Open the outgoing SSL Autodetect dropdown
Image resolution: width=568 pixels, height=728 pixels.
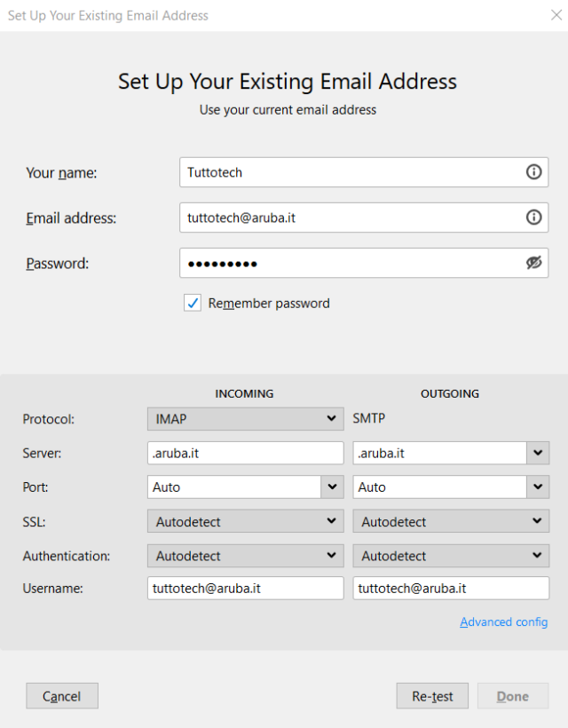tap(451, 522)
